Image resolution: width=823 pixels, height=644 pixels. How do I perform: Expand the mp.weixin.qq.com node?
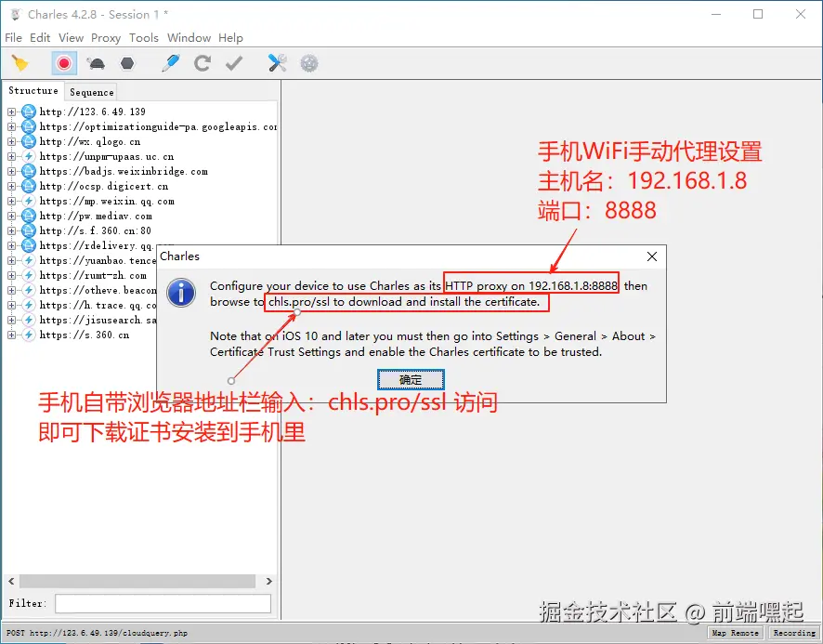tap(11, 201)
